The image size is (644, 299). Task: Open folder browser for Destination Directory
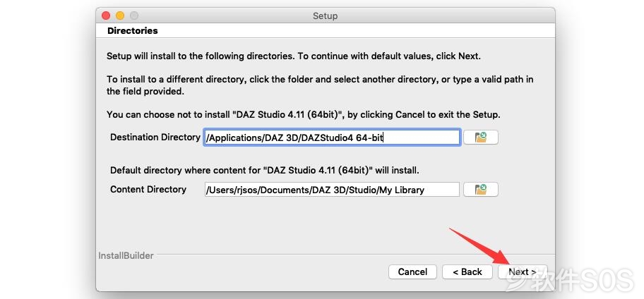click(481, 138)
